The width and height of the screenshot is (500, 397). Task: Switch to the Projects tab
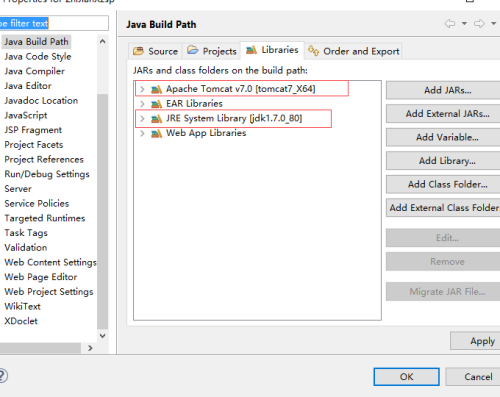pyautogui.click(x=211, y=51)
